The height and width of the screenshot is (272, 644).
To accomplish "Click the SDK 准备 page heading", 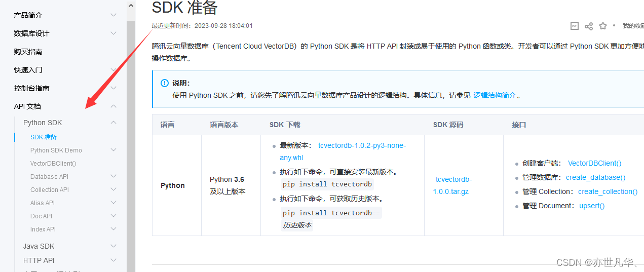I will click(184, 8).
